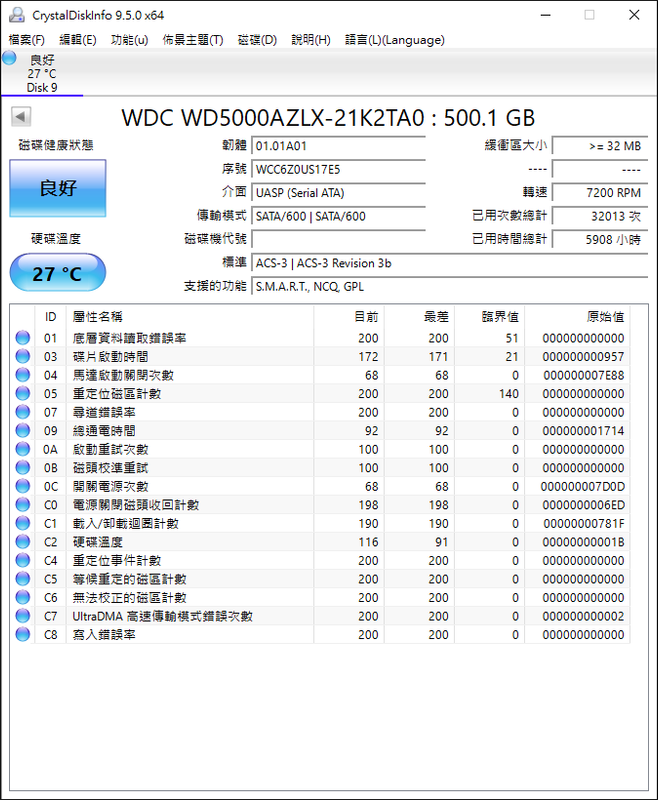
Task: Click status orb for ID C4 row
Action: (22, 560)
